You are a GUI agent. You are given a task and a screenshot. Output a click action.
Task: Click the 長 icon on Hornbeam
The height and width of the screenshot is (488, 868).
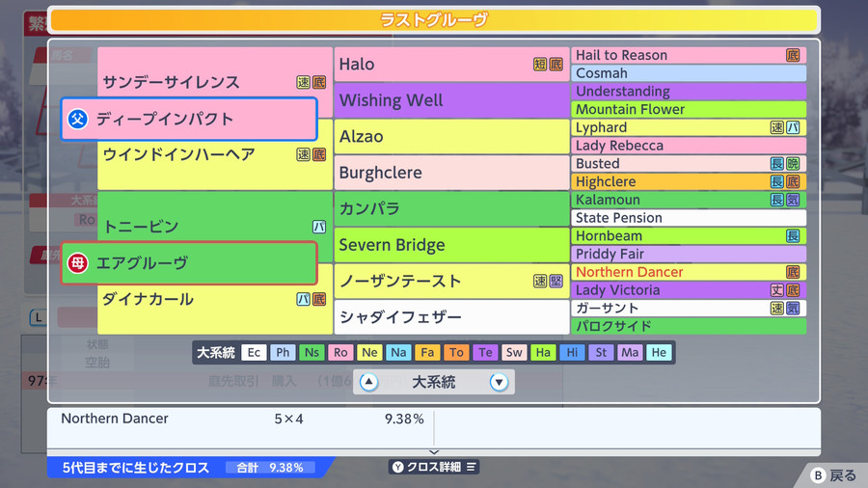click(x=793, y=236)
